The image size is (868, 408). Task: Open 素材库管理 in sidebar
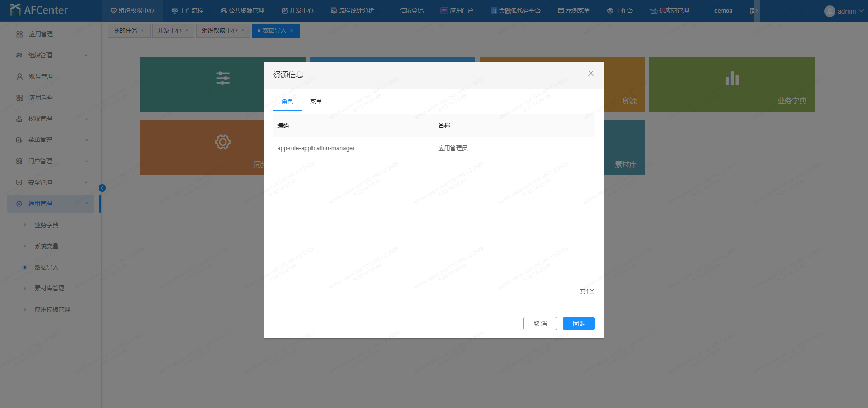pyautogui.click(x=49, y=288)
